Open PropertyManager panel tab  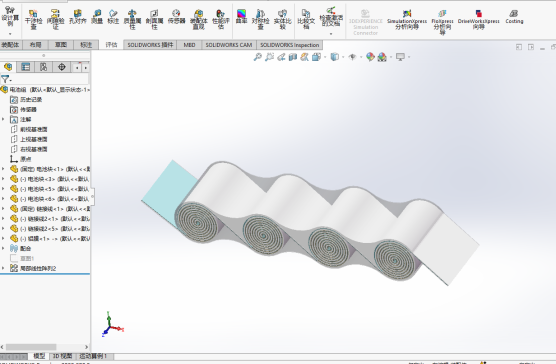point(26,67)
